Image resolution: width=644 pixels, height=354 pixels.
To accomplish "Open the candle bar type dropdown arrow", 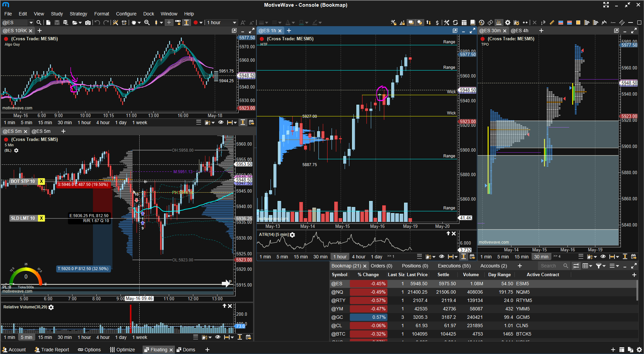I will click(161, 23).
